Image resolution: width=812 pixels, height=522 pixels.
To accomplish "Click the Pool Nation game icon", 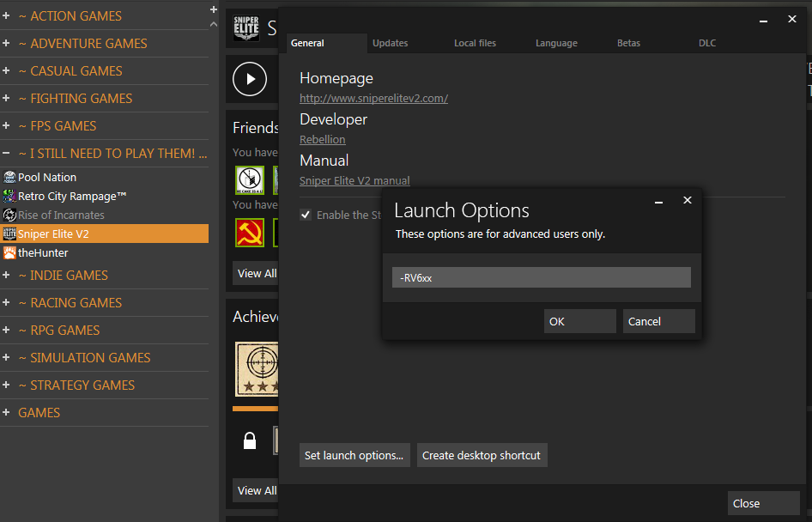I will pos(9,177).
